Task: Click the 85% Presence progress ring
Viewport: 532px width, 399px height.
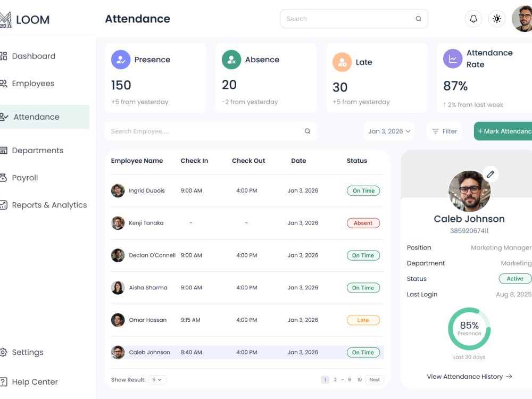Action: coord(469,329)
